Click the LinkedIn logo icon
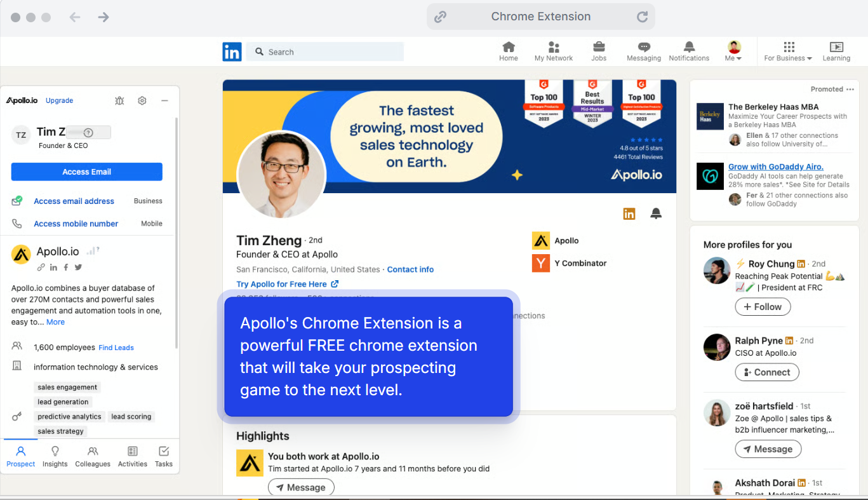Screen dimensions: 868x500 pos(232,51)
